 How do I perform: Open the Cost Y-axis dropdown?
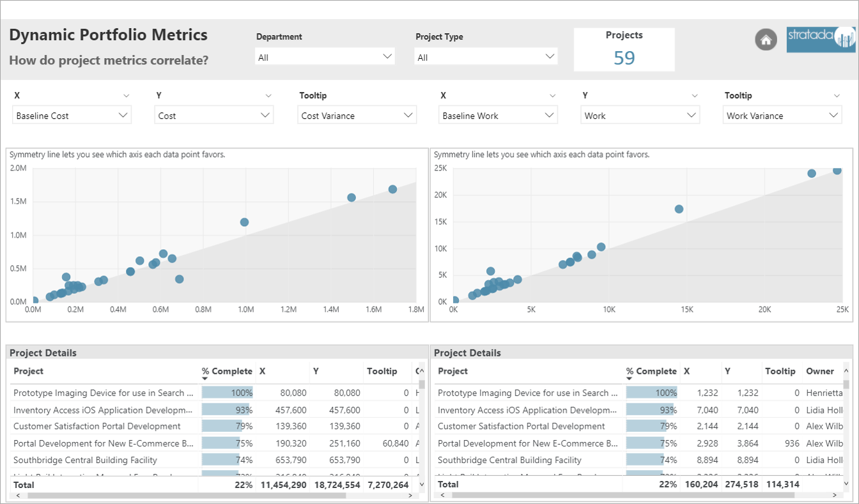(x=214, y=116)
